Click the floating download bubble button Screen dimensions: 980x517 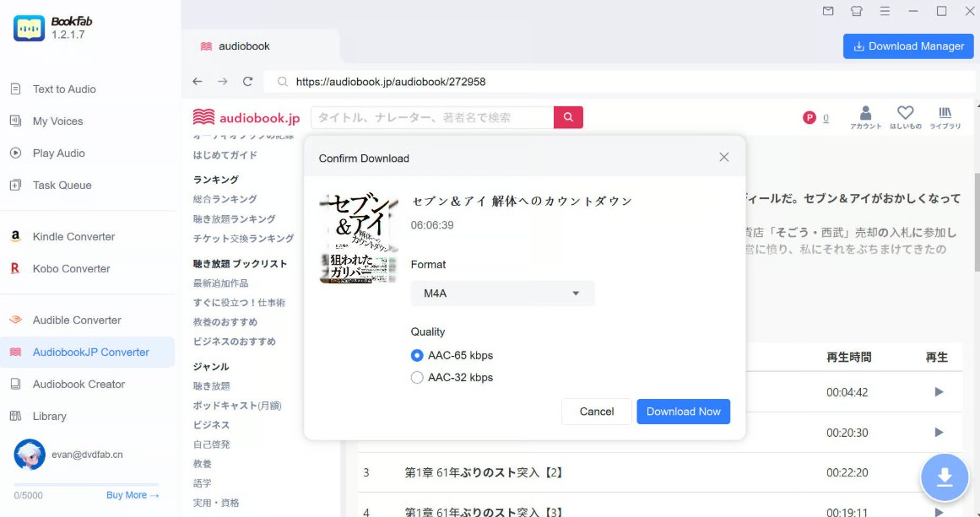click(x=944, y=477)
